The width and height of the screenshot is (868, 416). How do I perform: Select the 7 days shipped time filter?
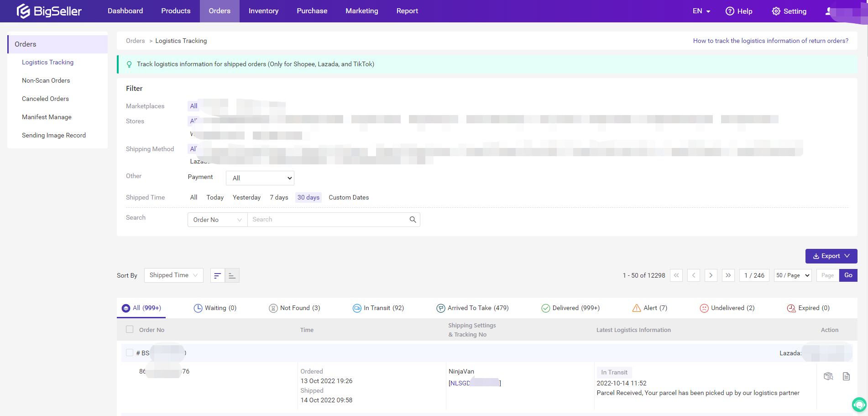click(279, 197)
